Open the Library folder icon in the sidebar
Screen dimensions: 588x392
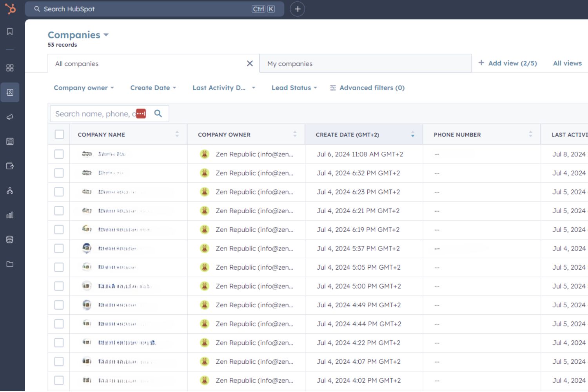(x=10, y=264)
